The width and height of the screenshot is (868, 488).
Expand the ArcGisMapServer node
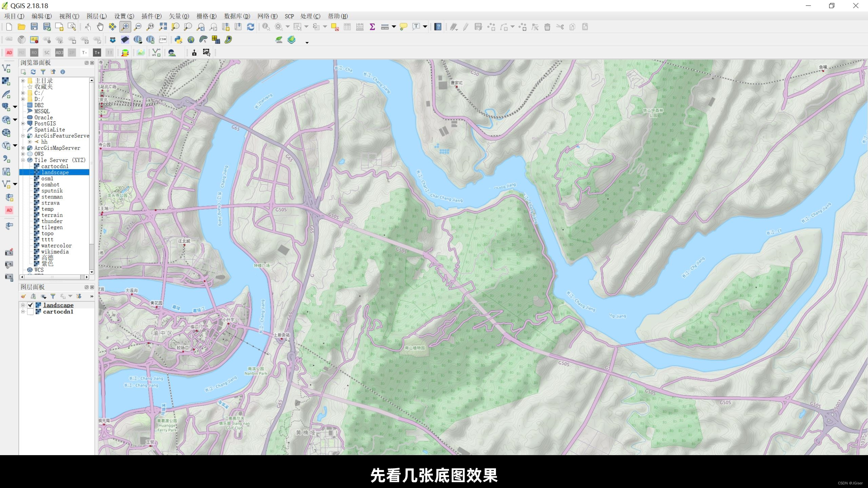tap(23, 148)
